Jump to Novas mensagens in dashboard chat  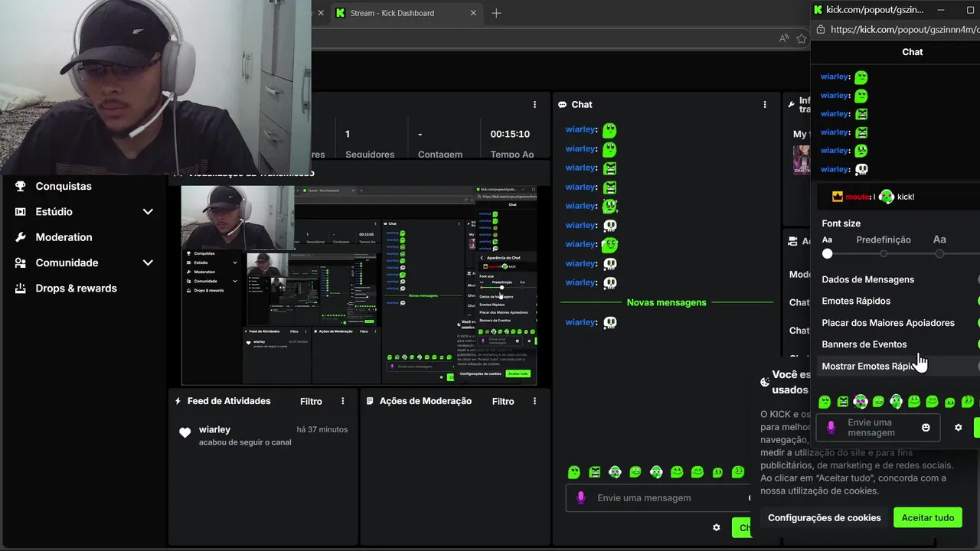[x=666, y=302]
